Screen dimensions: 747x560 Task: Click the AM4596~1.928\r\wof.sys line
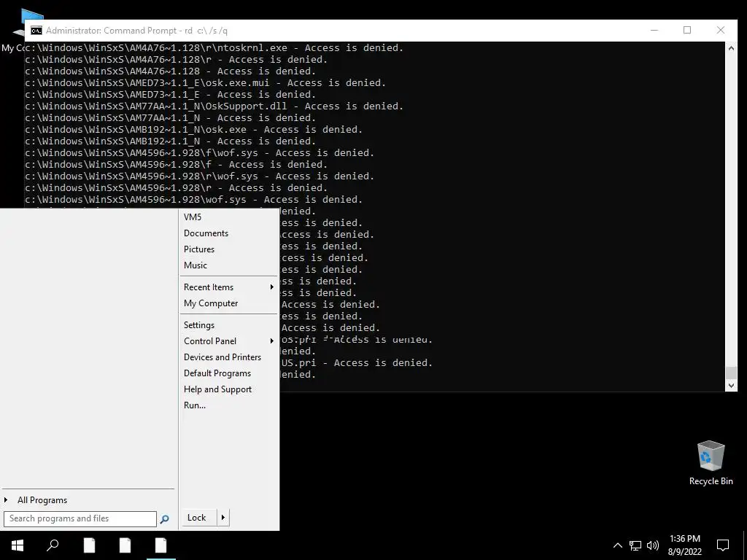(x=199, y=176)
